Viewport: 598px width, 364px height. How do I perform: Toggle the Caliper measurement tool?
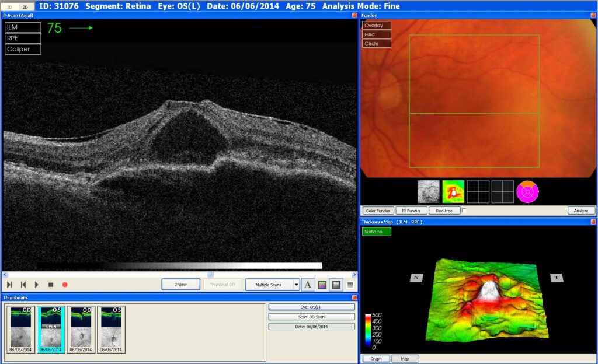[x=23, y=49]
